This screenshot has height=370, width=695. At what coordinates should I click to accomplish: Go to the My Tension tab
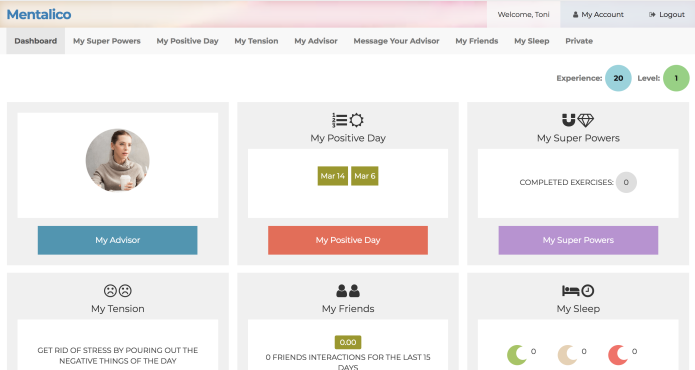tap(256, 41)
